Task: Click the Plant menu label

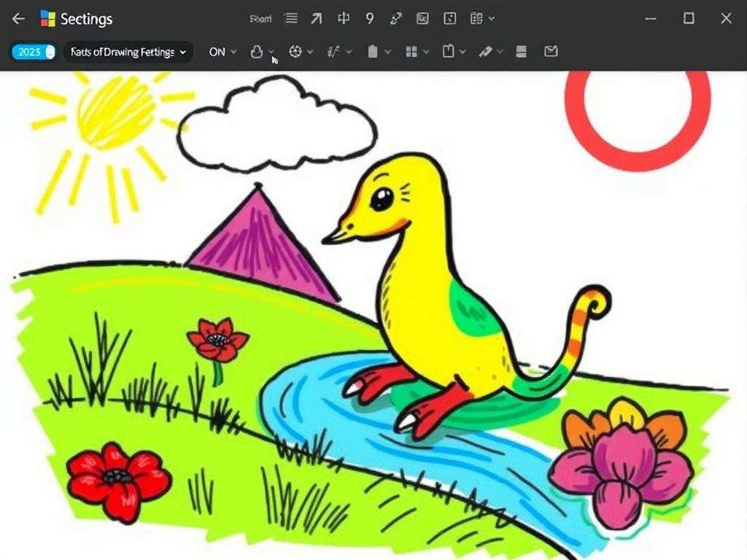Action: point(260,19)
